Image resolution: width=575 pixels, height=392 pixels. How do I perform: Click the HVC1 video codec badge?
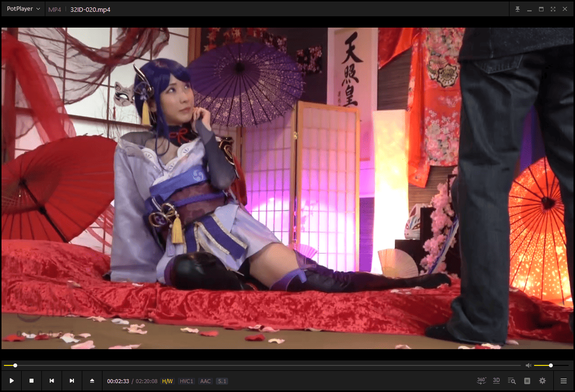pos(186,381)
